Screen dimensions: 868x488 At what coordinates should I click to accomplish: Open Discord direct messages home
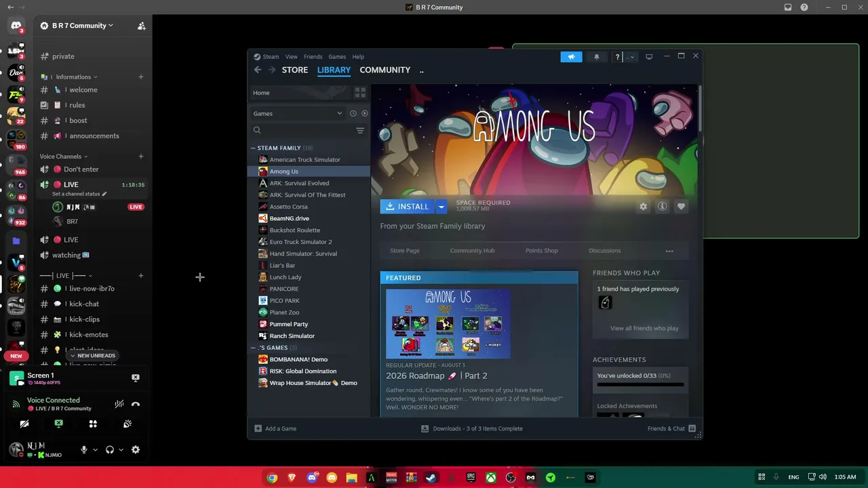pos(16,26)
